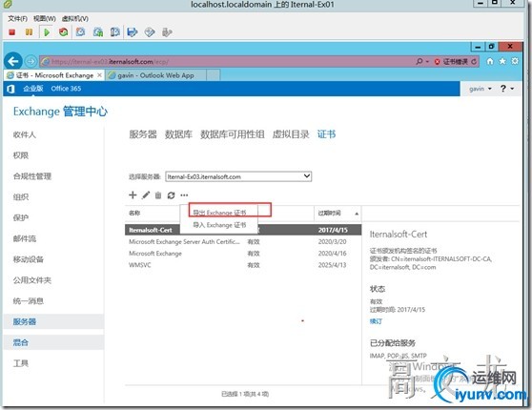532x410 pixels.
Task: Open favorites star icon
Action: [502, 61]
